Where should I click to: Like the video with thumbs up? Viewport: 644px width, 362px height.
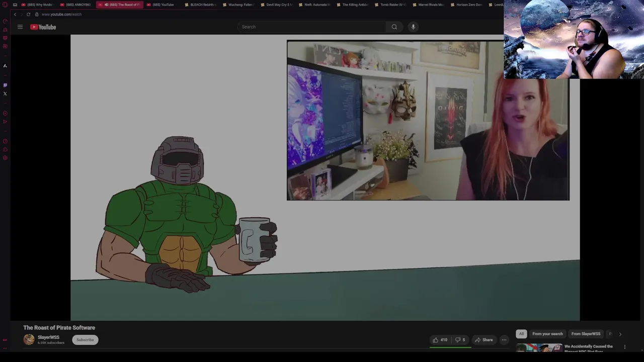point(440,340)
